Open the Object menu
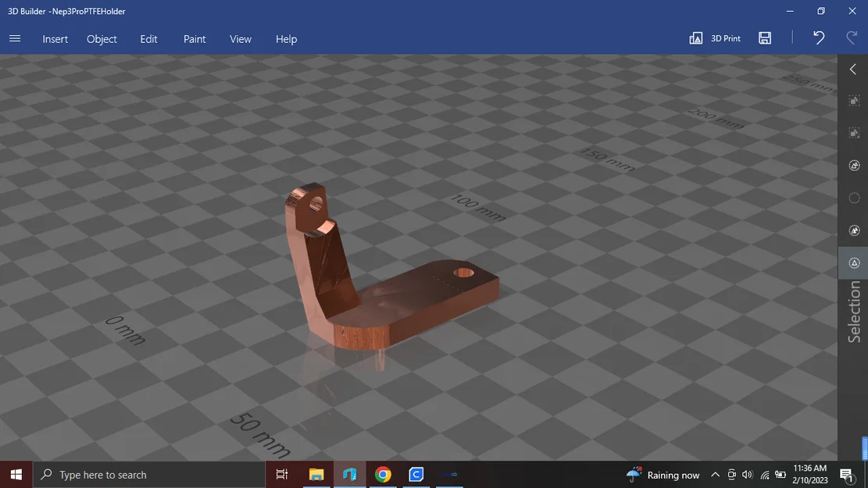868x488 pixels. tap(102, 39)
